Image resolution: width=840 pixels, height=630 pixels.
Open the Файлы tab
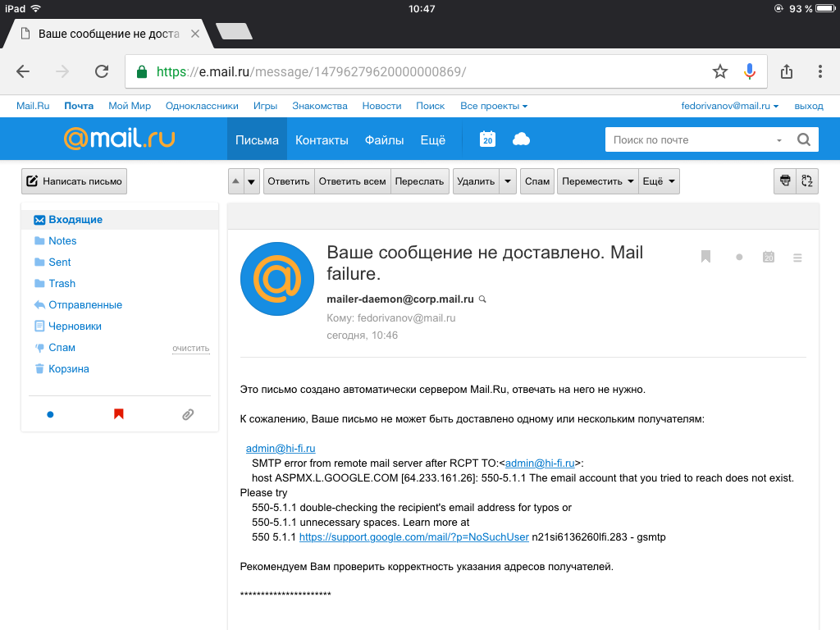coord(384,139)
